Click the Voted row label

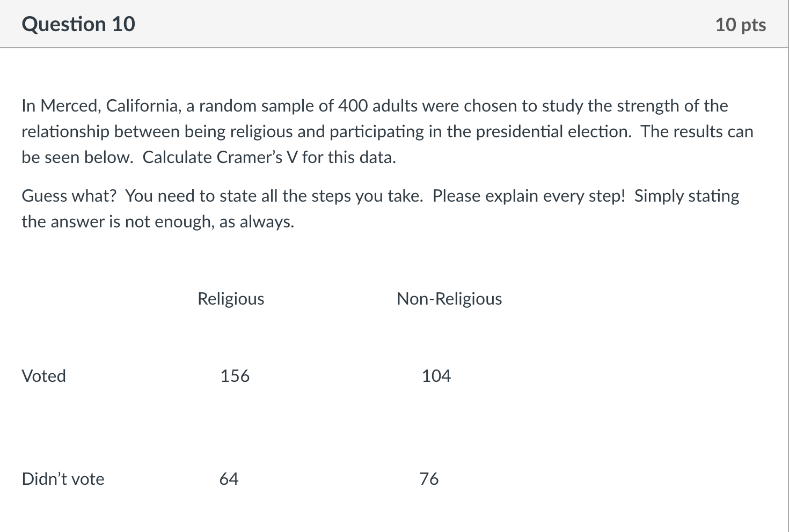pos(43,376)
